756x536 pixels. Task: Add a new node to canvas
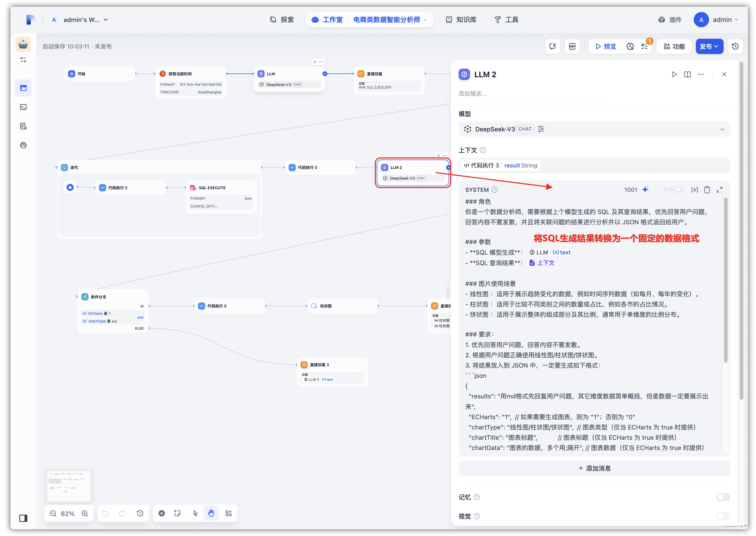161,513
